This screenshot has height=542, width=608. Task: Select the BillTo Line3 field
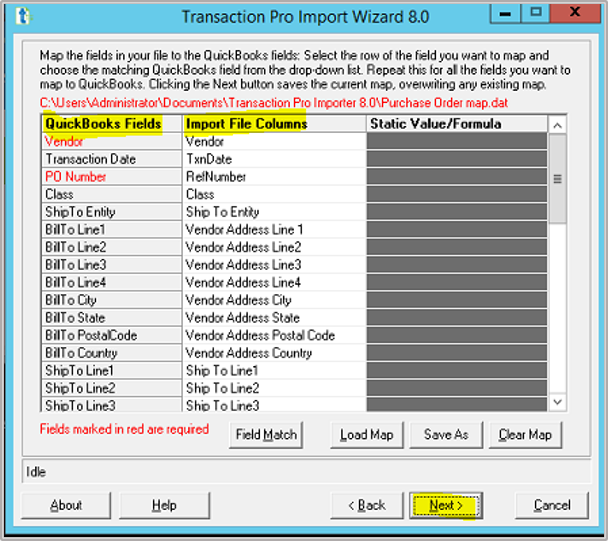111,265
